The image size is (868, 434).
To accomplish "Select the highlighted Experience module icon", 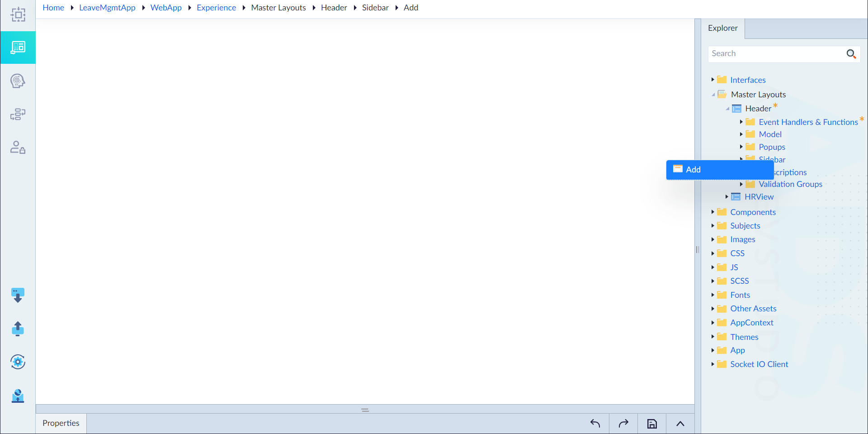I will [18, 48].
